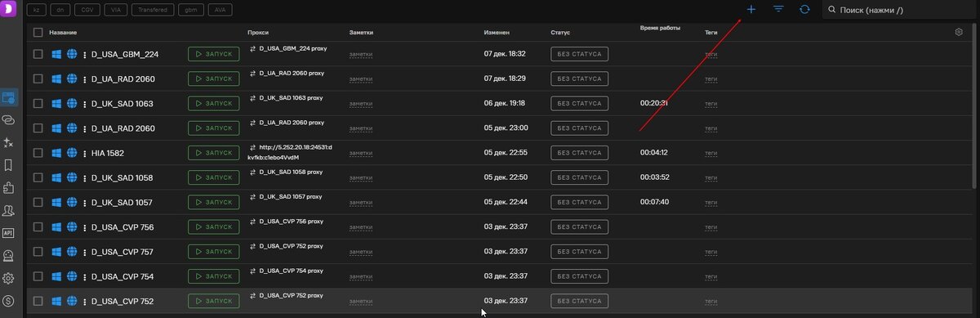The width and height of the screenshot is (980, 318).
Task: Open the status dropdown for D_USA_CVP 756
Action: pos(580,226)
